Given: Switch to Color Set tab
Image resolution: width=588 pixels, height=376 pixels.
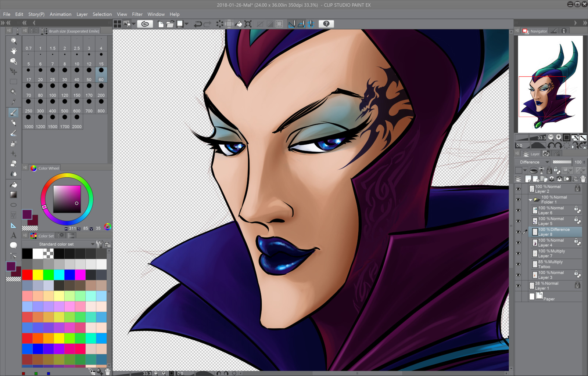Looking at the screenshot, I should tap(42, 236).
